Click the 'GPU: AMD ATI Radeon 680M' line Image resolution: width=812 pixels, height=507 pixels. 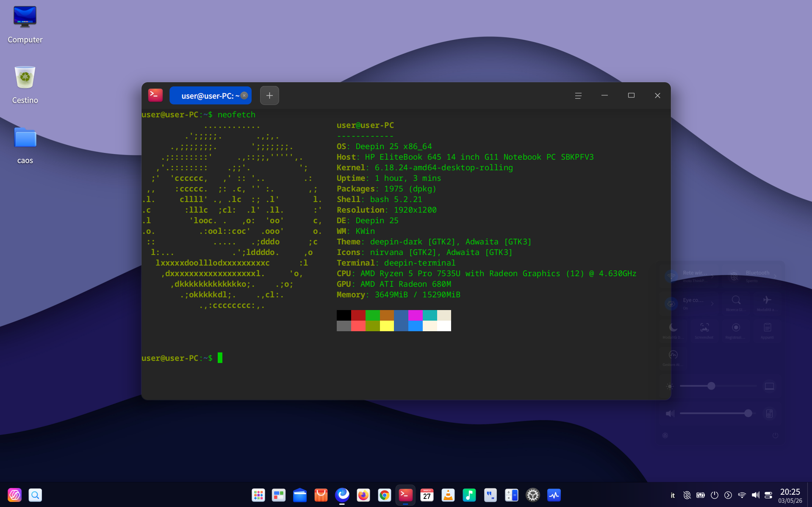tap(394, 284)
